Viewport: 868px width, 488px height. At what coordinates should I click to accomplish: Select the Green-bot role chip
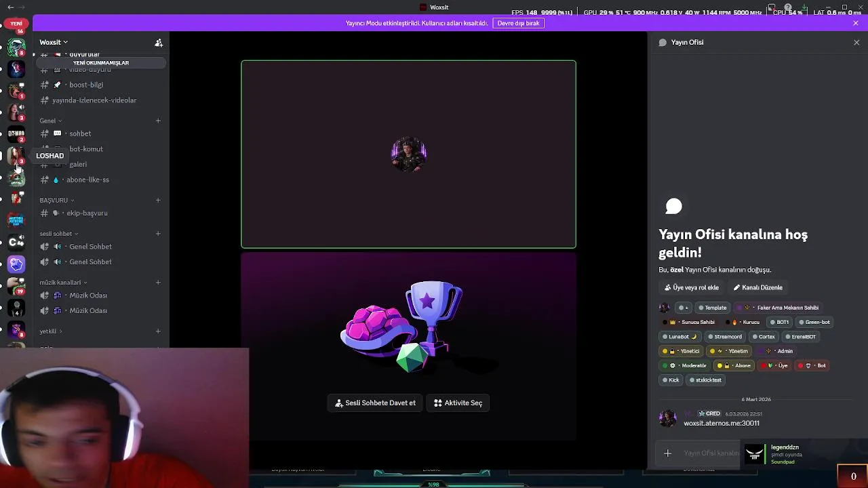pyautogui.click(x=814, y=322)
